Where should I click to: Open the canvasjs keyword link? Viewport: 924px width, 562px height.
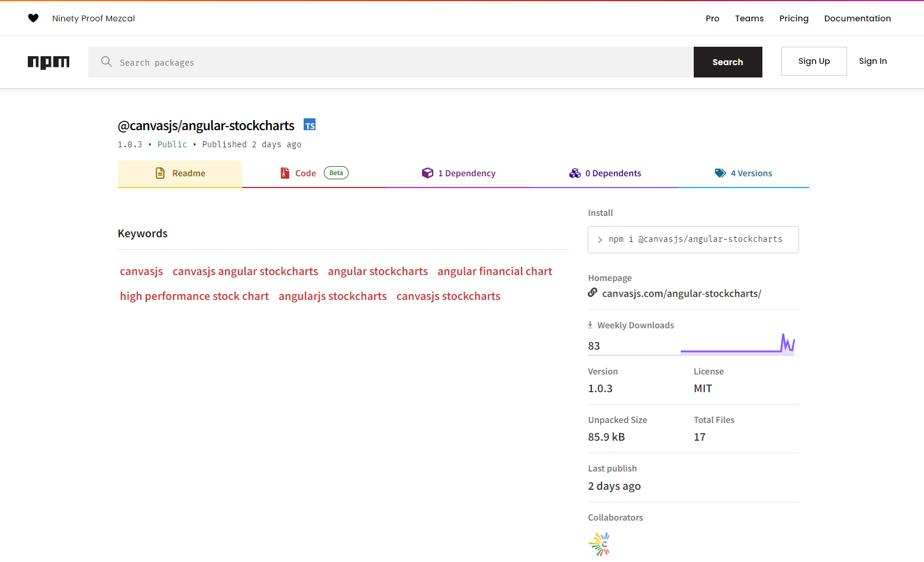141,272
